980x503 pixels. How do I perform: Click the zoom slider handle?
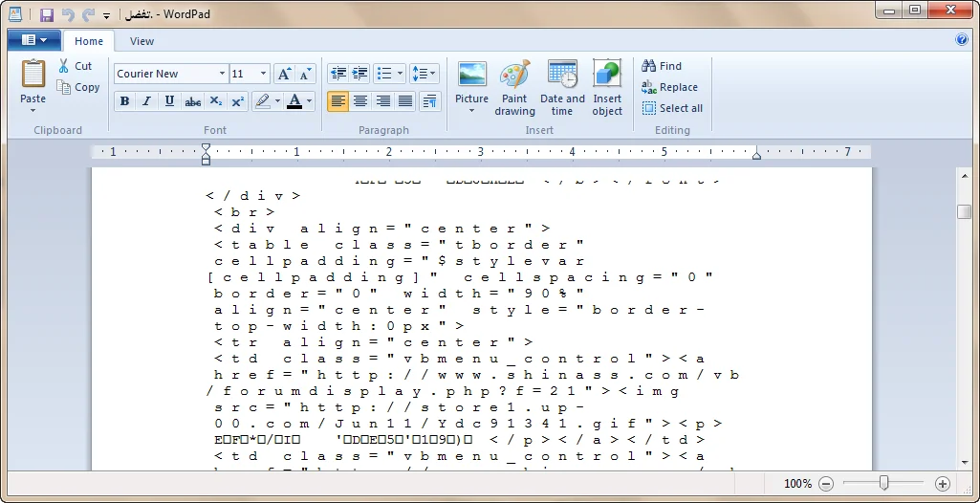point(884,484)
